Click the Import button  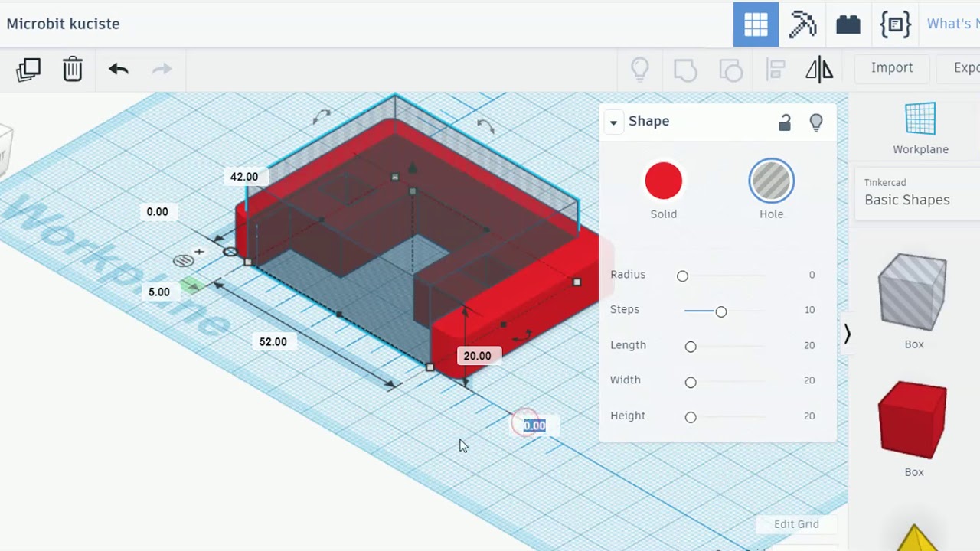pyautogui.click(x=892, y=68)
